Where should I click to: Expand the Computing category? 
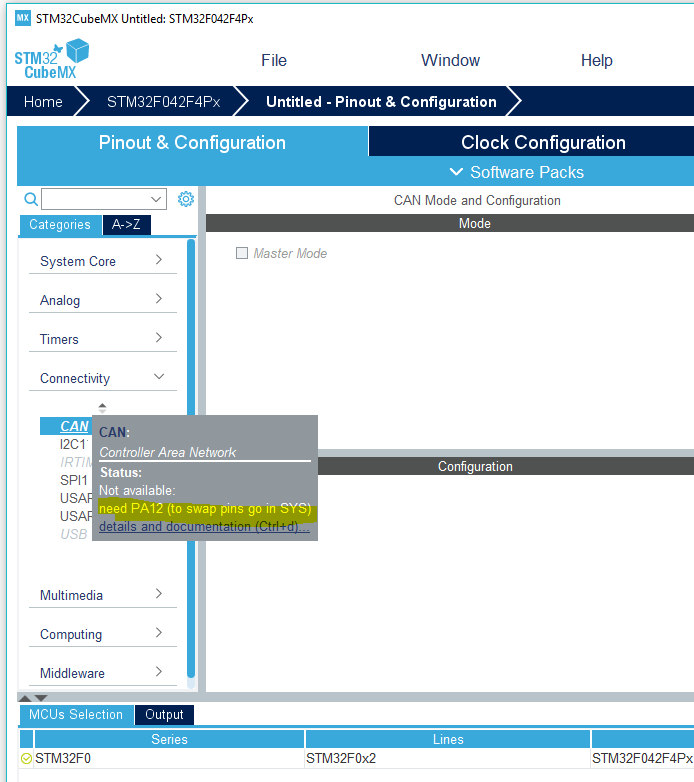103,633
